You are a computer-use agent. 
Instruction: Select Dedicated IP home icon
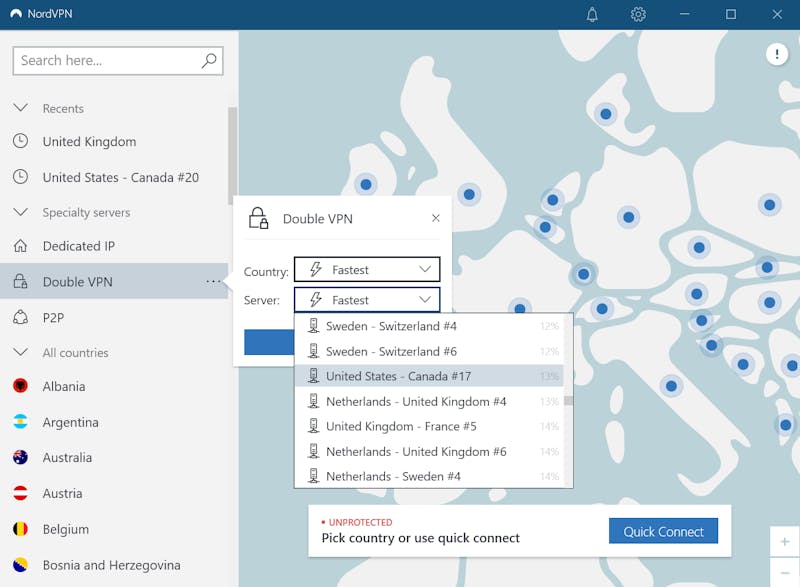[20, 246]
